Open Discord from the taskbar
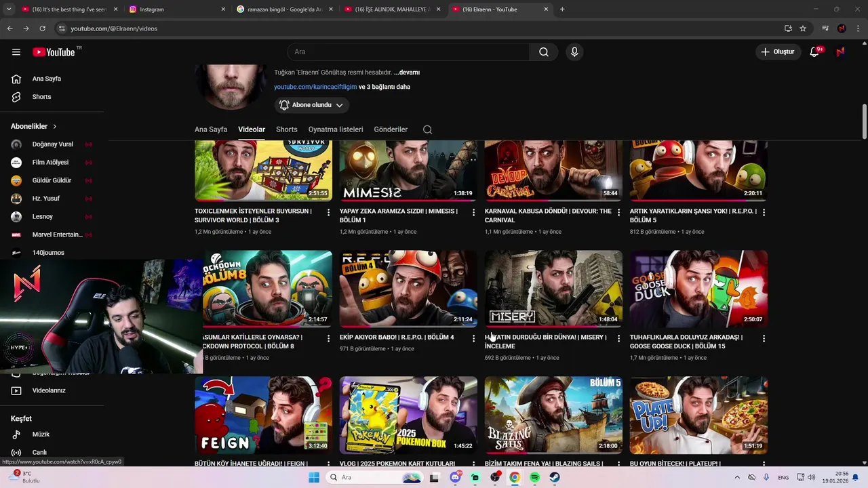868x488 pixels. pos(456,477)
